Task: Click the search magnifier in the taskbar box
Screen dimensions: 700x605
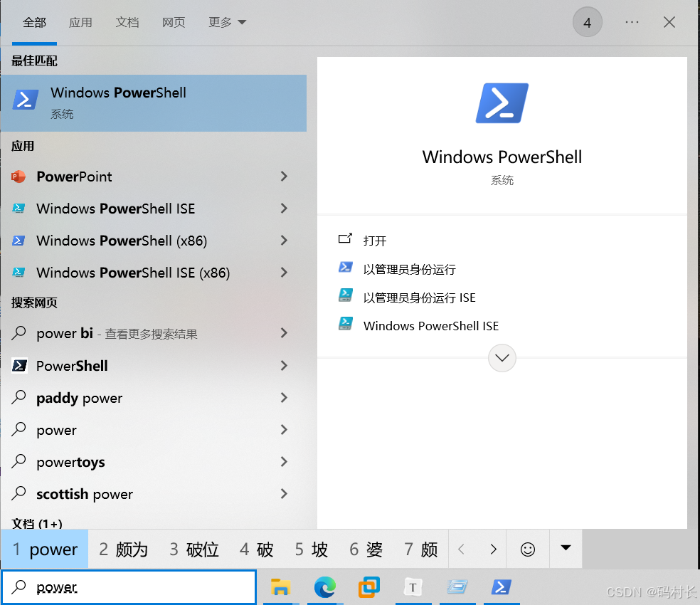Action: tap(18, 586)
